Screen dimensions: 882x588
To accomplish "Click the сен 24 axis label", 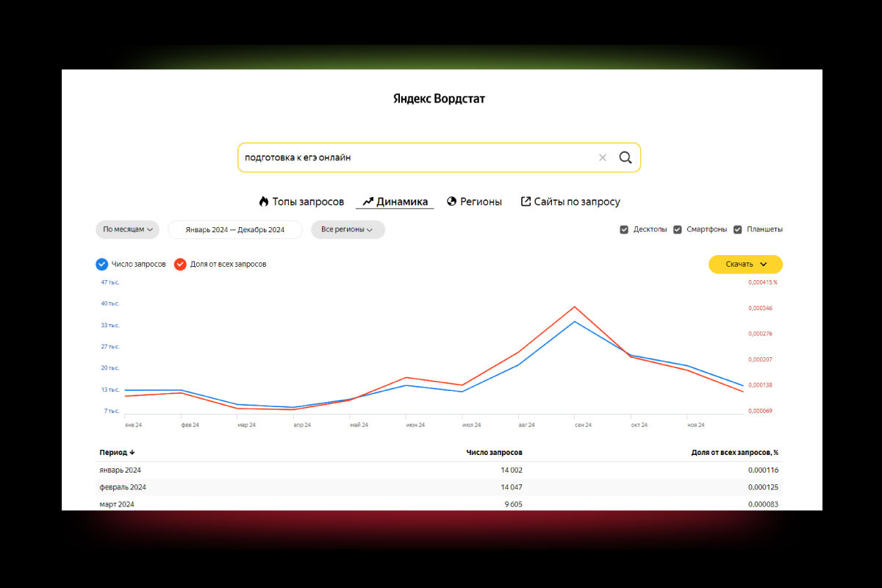I will (584, 425).
